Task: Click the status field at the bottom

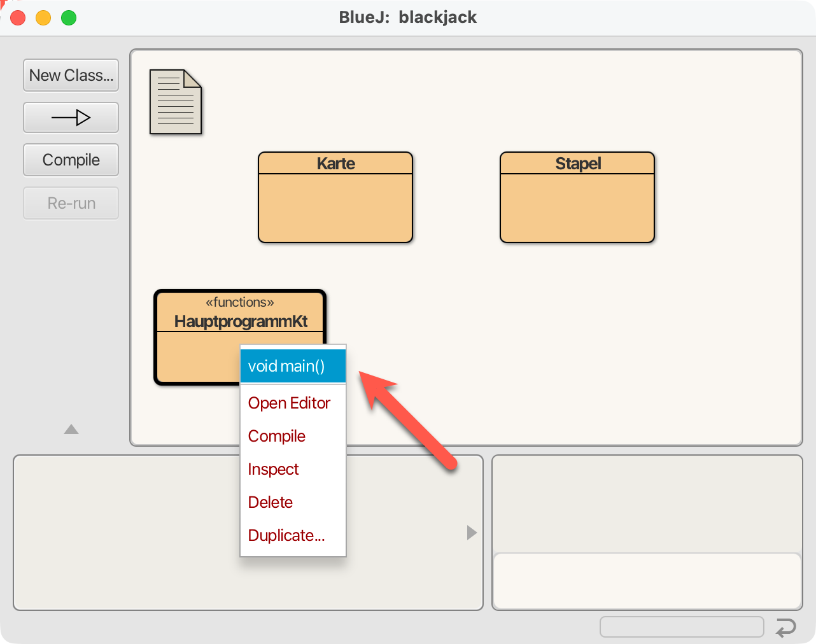Action: pos(681,627)
